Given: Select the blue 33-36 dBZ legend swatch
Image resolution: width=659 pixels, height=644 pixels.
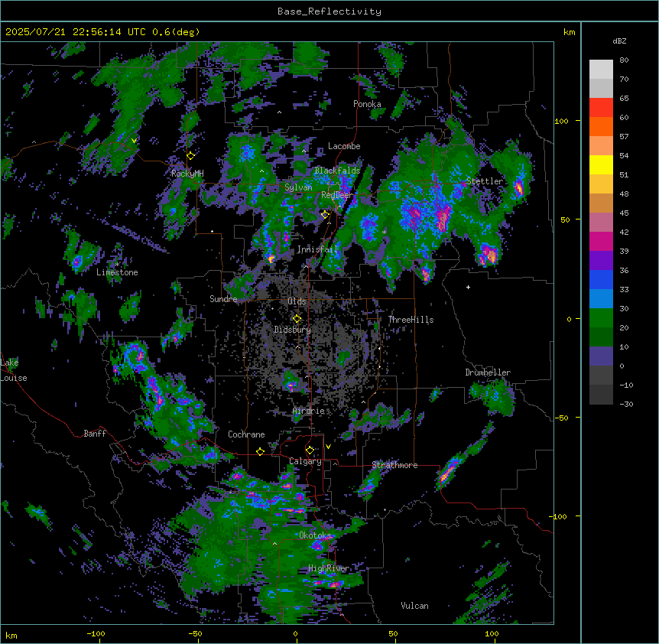Looking at the screenshot, I should pos(601,279).
